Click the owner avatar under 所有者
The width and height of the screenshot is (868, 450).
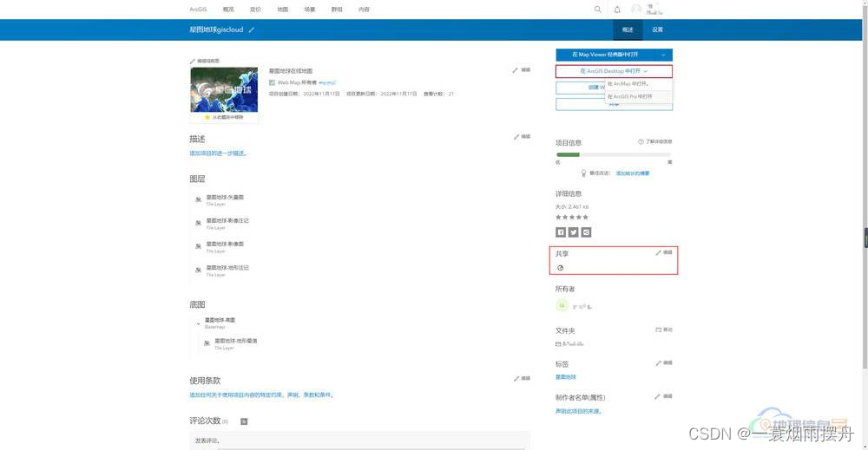pos(562,305)
